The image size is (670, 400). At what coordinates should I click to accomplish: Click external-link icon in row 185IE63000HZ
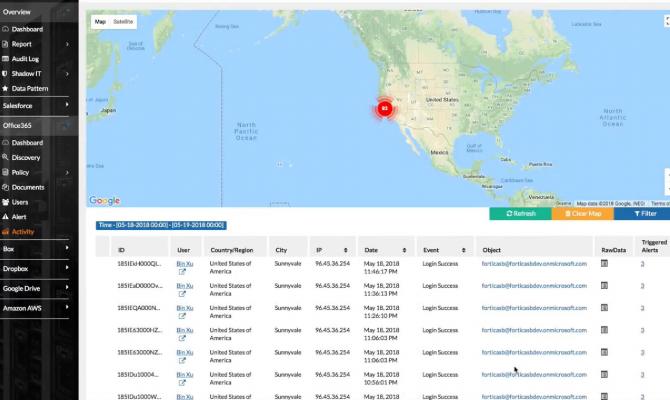[x=182, y=338]
